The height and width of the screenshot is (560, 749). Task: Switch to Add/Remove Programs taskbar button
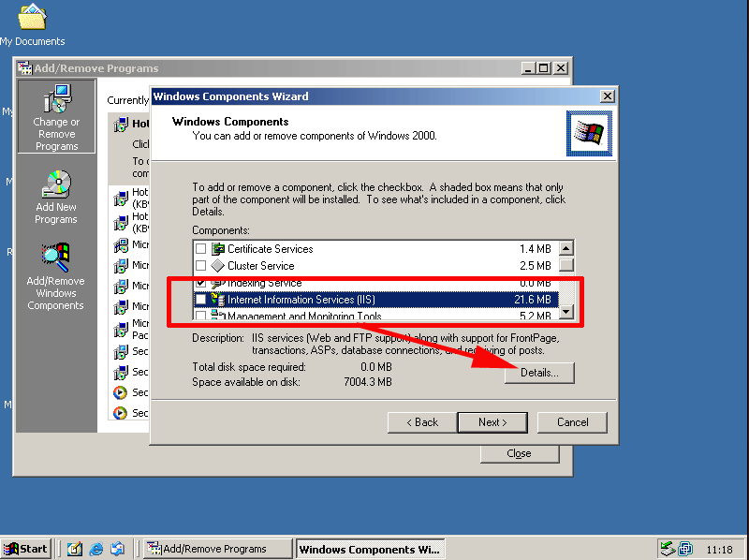(218, 549)
